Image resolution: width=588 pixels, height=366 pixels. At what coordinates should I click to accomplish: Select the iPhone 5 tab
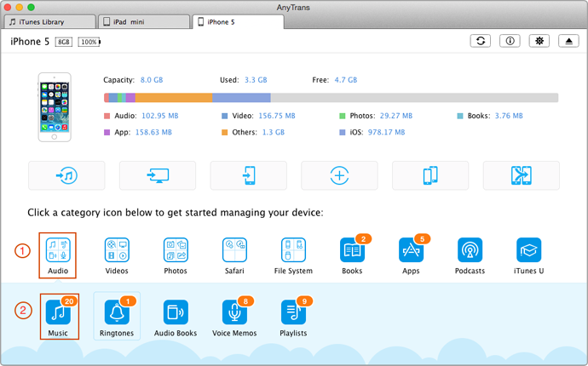click(238, 22)
